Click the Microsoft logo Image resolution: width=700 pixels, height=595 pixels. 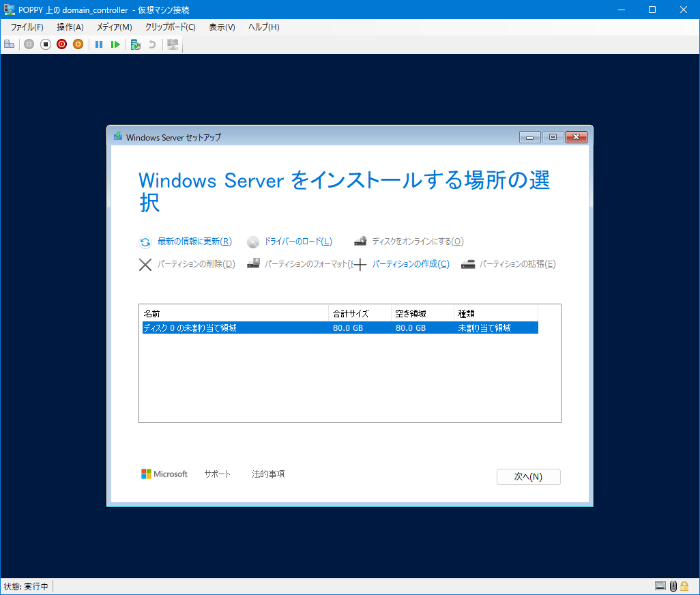coord(164,474)
